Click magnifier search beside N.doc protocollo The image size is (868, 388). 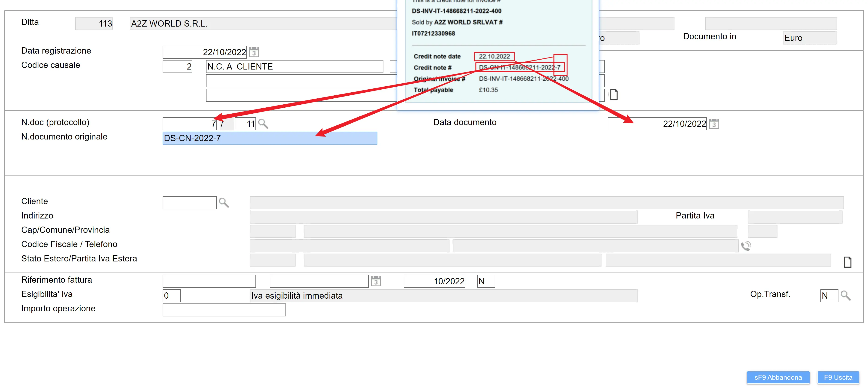pos(263,124)
